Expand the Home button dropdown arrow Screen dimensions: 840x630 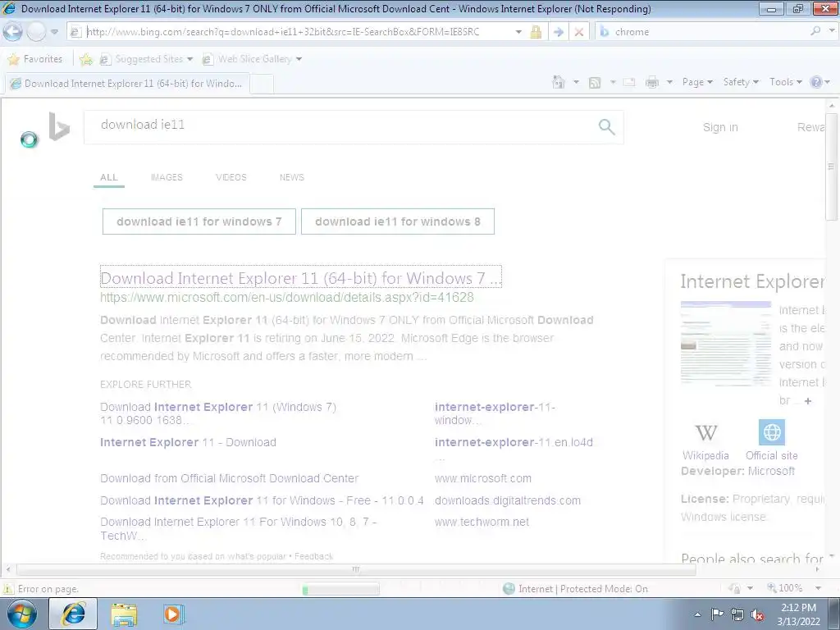(577, 82)
